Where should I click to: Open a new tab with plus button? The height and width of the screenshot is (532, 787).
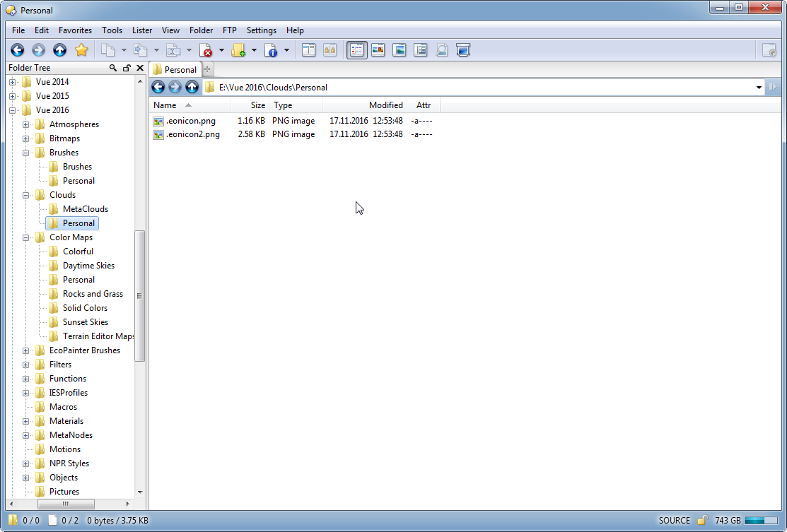point(207,70)
